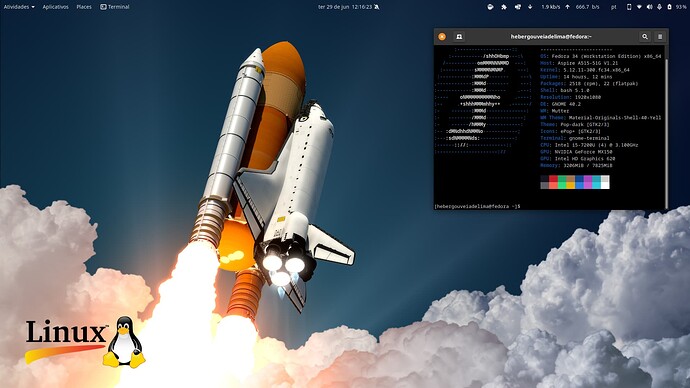The width and height of the screenshot is (690, 388).
Task: Click the Memory: 3206MiB / 7825MiB line
Action: (x=576, y=165)
